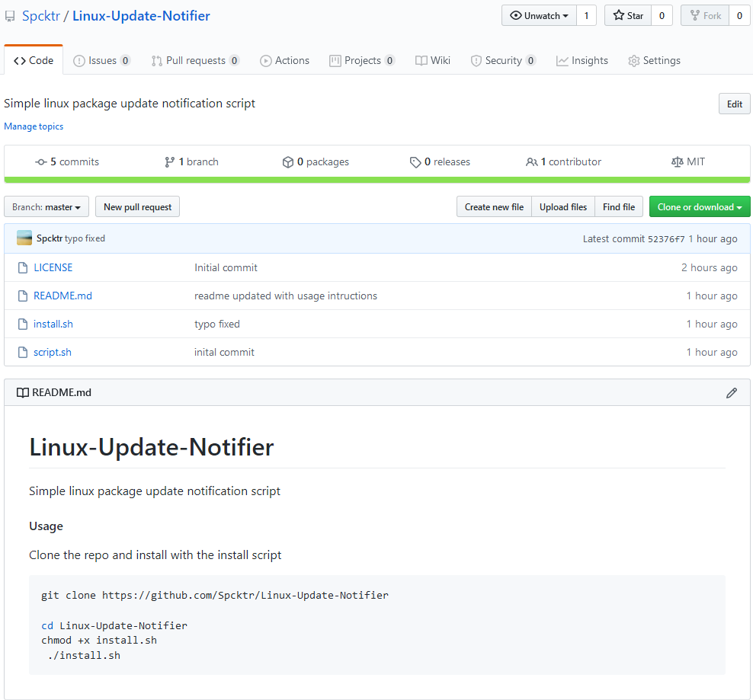The width and height of the screenshot is (753, 700).
Task: Open the install.sh file
Action: point(53,324)
